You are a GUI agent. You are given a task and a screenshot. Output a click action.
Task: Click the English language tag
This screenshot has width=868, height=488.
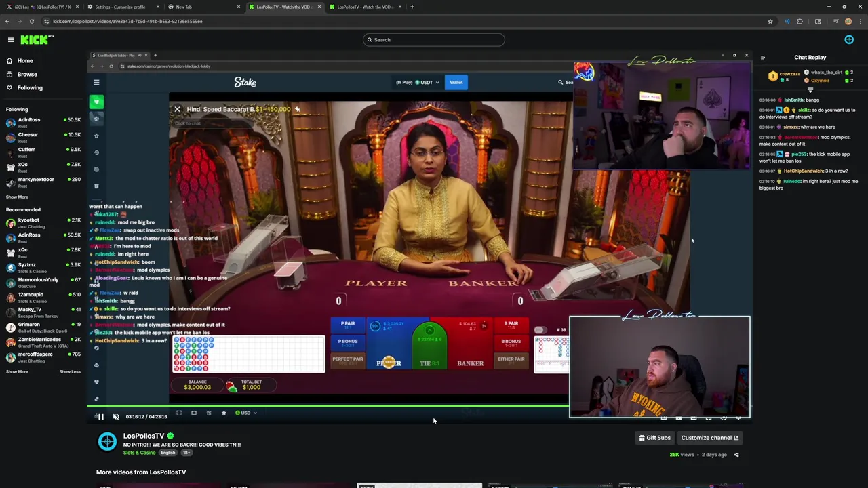tap(168, 453)
